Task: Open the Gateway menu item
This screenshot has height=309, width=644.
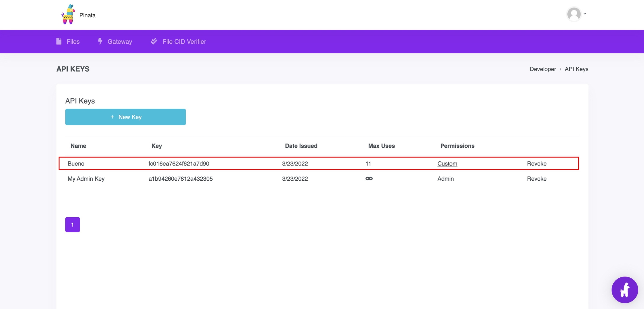Action: (x=120, y=42)
